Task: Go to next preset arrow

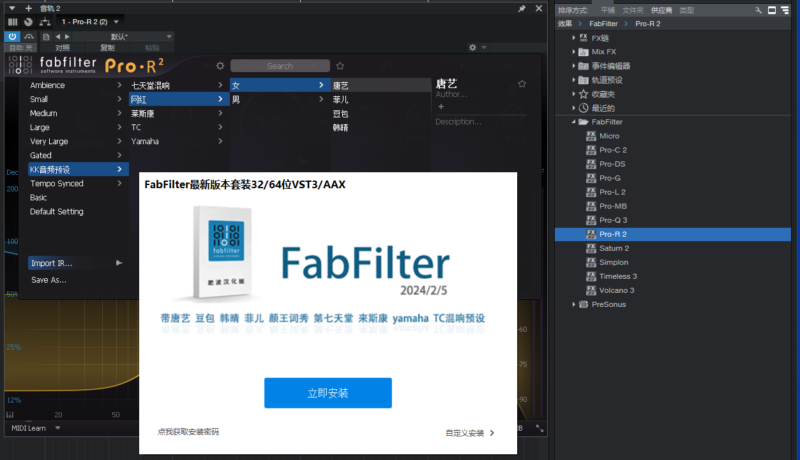Action: tap(67, 37)
